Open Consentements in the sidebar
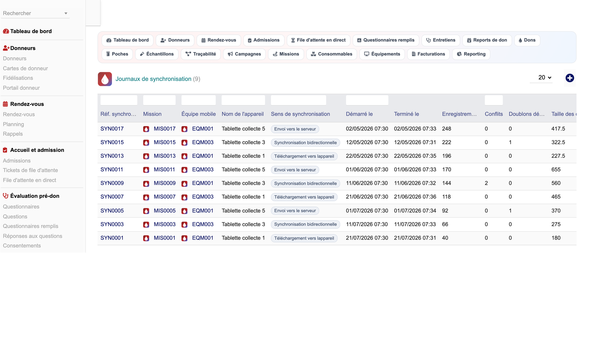Screen dimensions: 589x364 pyautogui.click(x=22, y=246)
